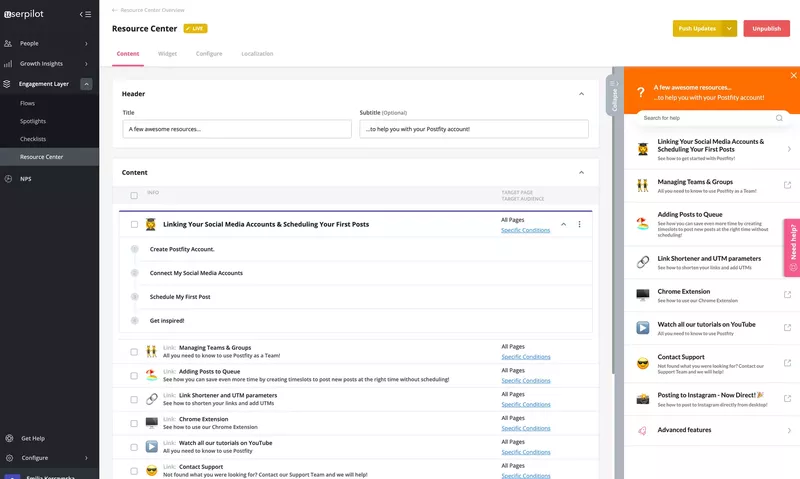
Task: Collapse the sidebar using the menu toggle icon
Action: (85, 14)
